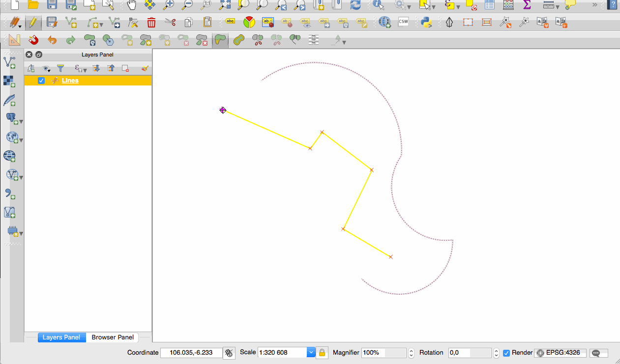Click the EPSG:4326 CRS button
The image size is (620, 364).
pyautogui.click(x=560, y=353)
